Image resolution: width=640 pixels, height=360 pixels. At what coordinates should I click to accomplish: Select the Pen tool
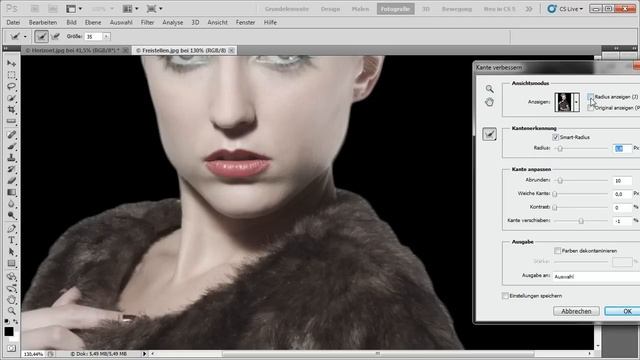11,229
